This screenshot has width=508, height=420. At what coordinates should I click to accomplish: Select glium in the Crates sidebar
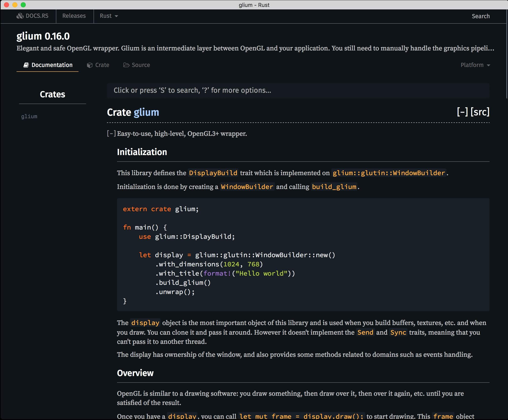coord(29,116)
